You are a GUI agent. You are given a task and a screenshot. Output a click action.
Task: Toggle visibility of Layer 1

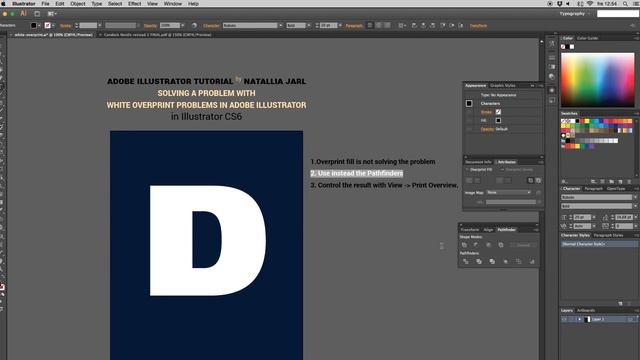click(564, 320)
